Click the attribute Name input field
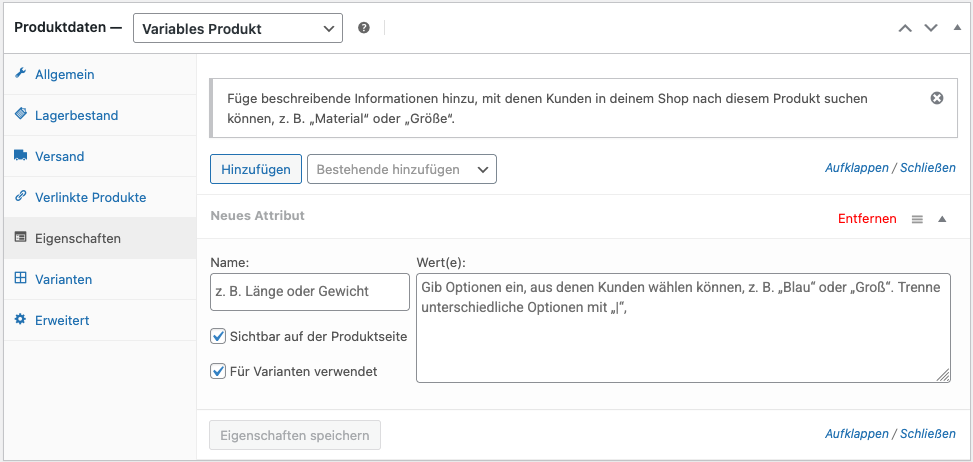 point(310,292)
